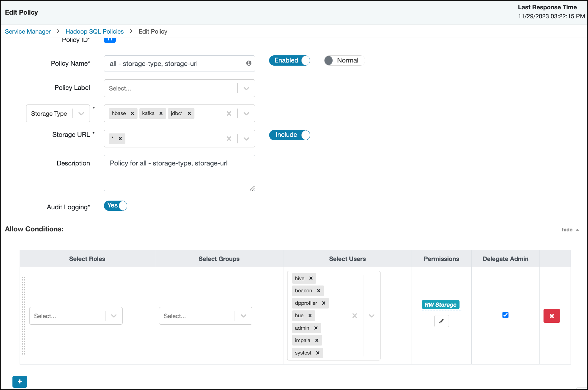Switch Storage URL from Include to Exclude
The height and width of the screenshot is (390, 588).
click(289, 135)
